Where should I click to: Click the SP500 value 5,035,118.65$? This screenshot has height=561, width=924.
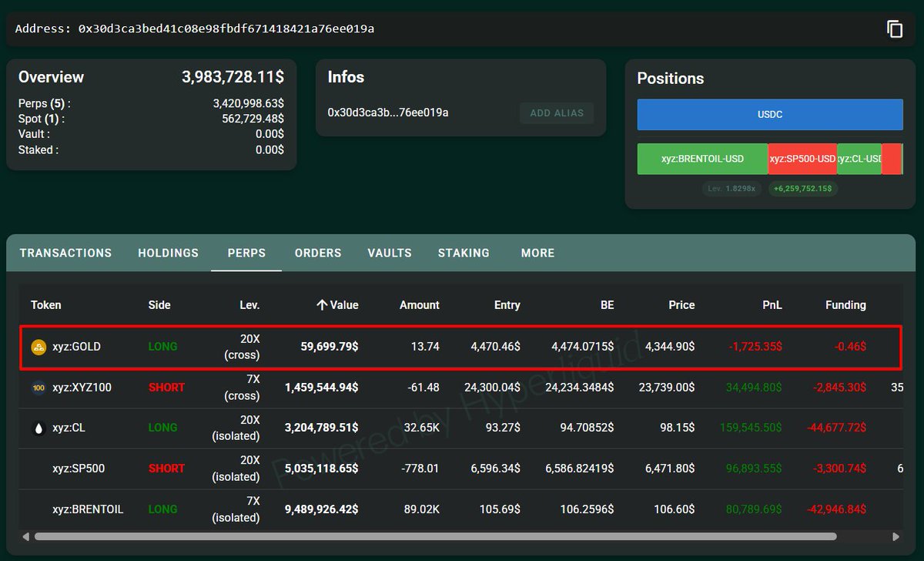[321, 469]
